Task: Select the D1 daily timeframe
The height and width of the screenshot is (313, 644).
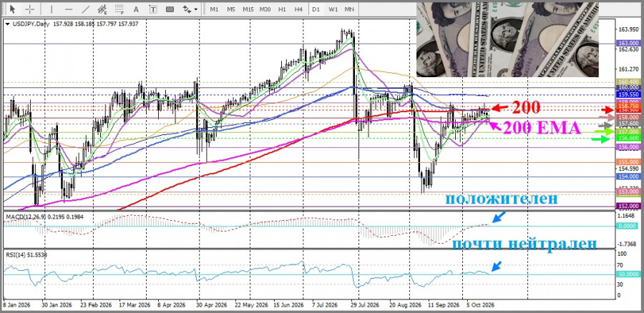Action: click(x=316, y=9)
